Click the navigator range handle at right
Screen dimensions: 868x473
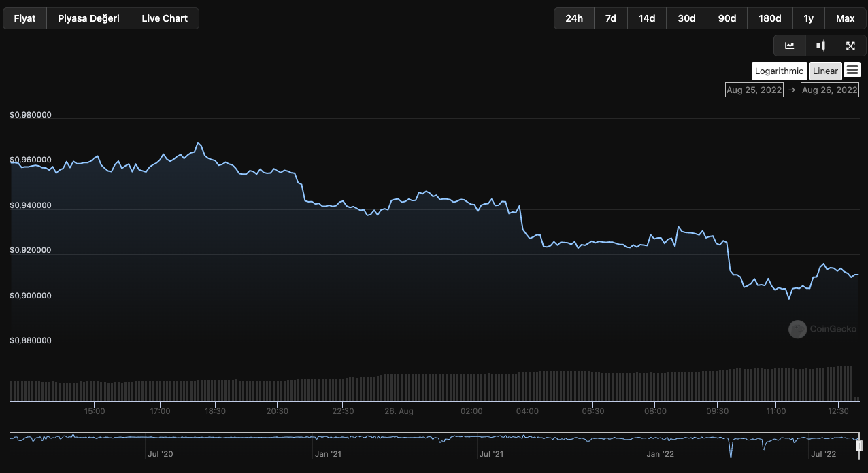point(859,446)
